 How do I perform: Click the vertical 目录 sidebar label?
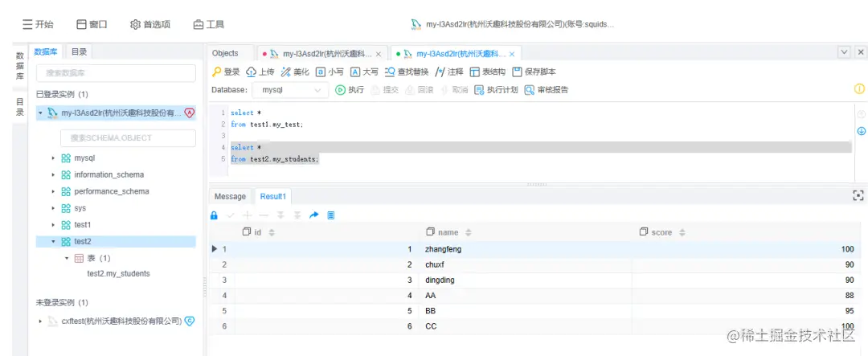[x=19, y=107]
